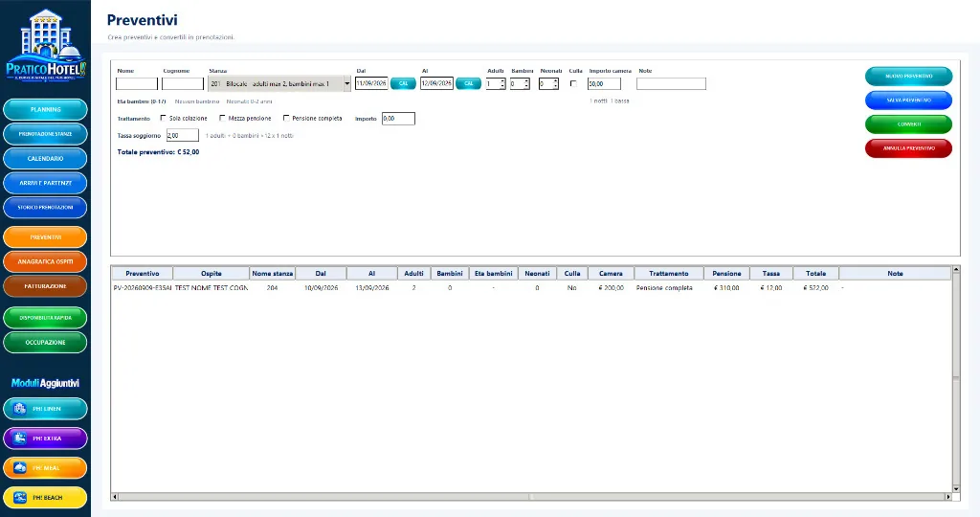Screen dimensions: 980x517
Task: Toggle the Culla checkbox
Action: point(573,83)
